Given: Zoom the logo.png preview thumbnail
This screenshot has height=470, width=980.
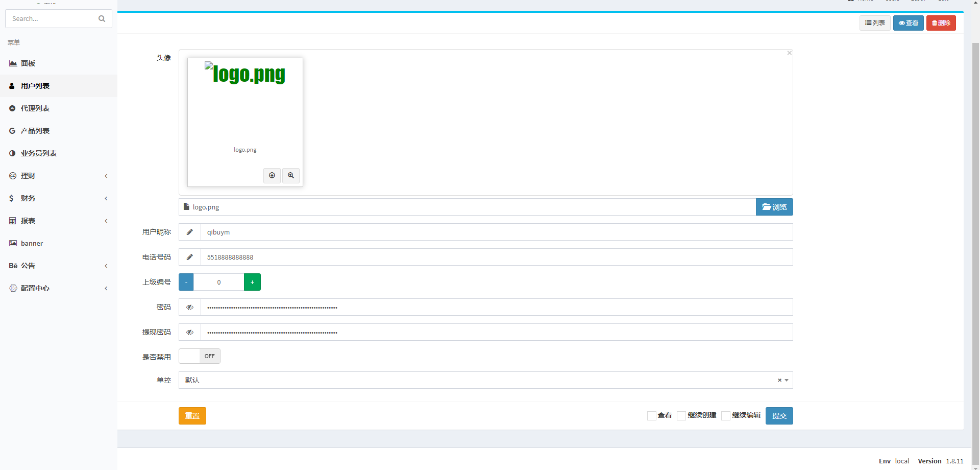Looking at the screenshot, I should tap(291, 175).
